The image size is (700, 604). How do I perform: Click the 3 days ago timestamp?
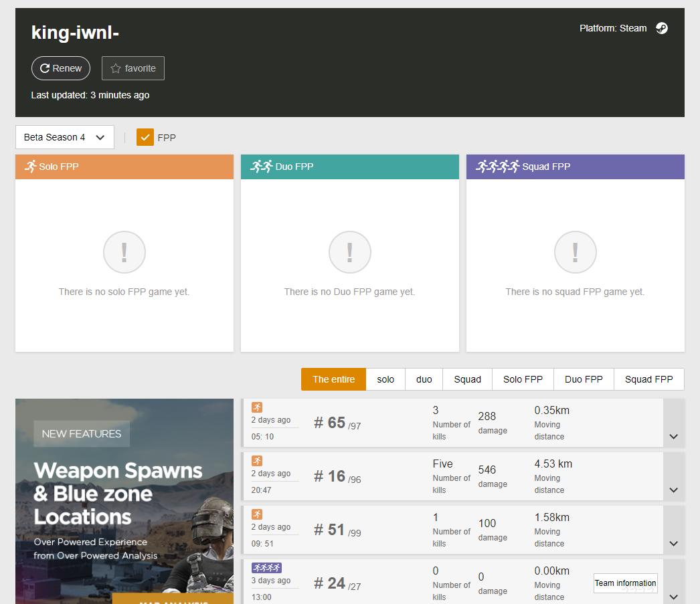(271, 581)
